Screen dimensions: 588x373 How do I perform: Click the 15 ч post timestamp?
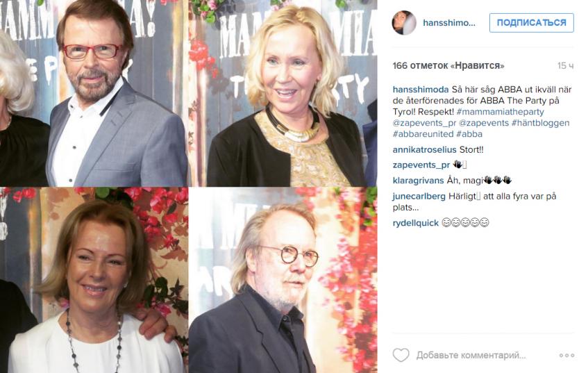point(565,66)
